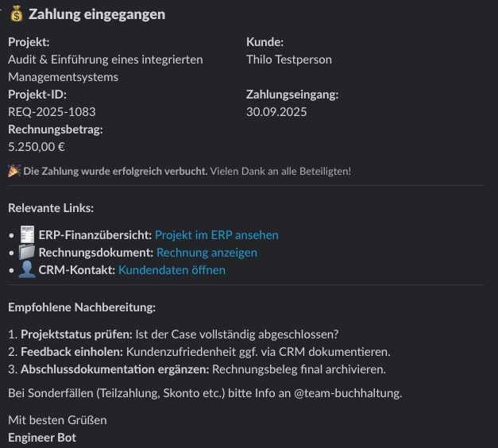Click the money bag emoji in header

point(17,14)
